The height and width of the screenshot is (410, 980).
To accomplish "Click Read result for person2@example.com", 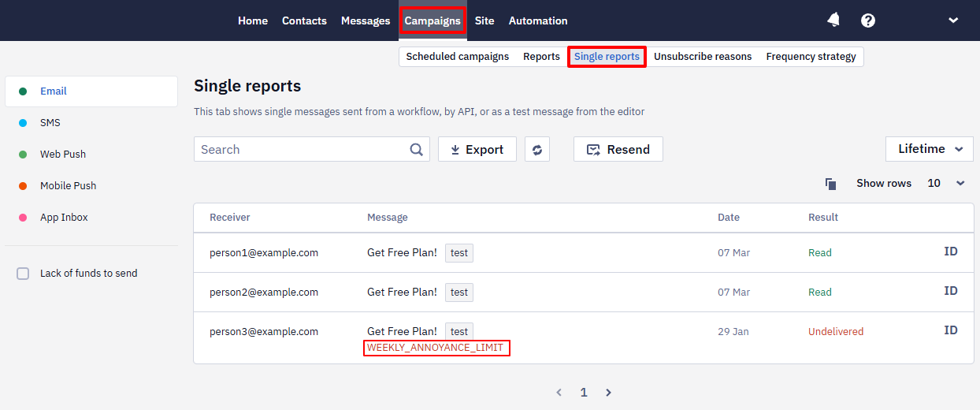I will tap(820, 293).
